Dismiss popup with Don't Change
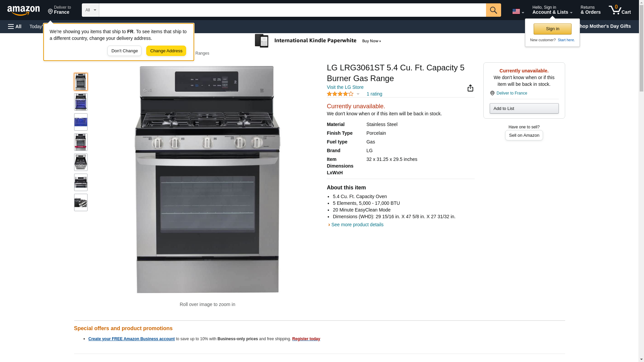This screenshot has height=362, width=644. click(x=124, y=51)
